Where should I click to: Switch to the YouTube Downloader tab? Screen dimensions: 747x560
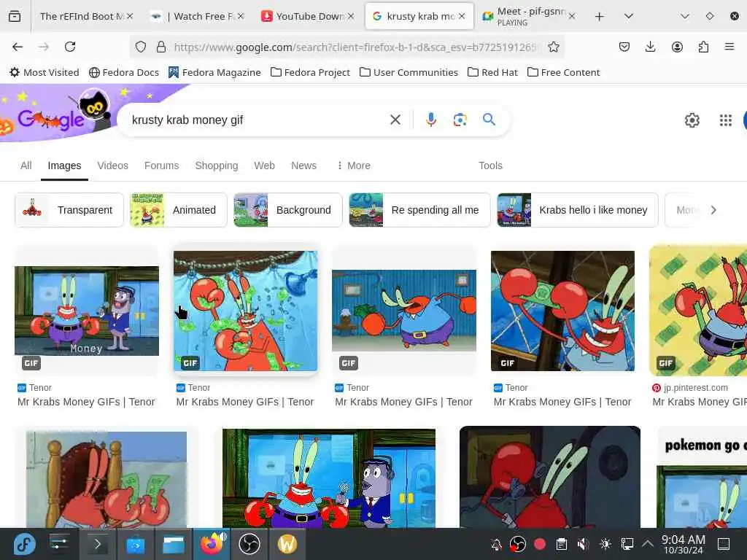pyautogui.click(x=309, y=16)
